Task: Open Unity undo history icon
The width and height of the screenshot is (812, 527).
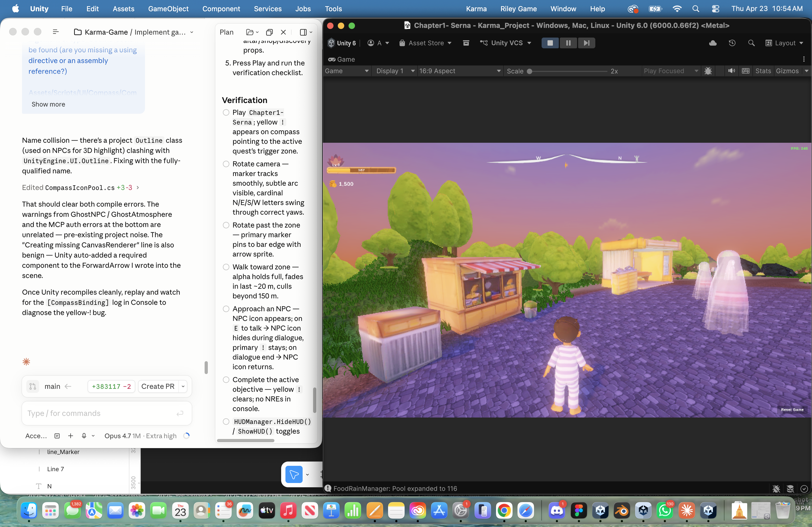Action: [732, 43]
